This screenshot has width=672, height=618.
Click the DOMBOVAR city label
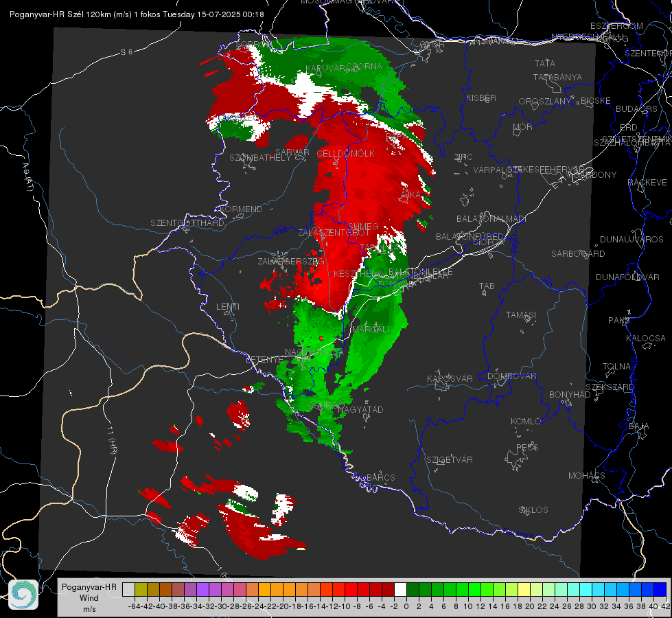512,376
